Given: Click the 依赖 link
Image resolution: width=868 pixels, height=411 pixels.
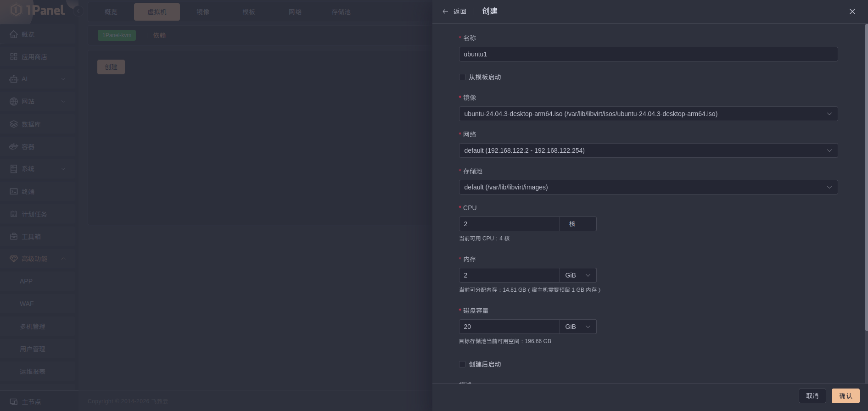Looking at the screenshot, I should coord(159,35).
